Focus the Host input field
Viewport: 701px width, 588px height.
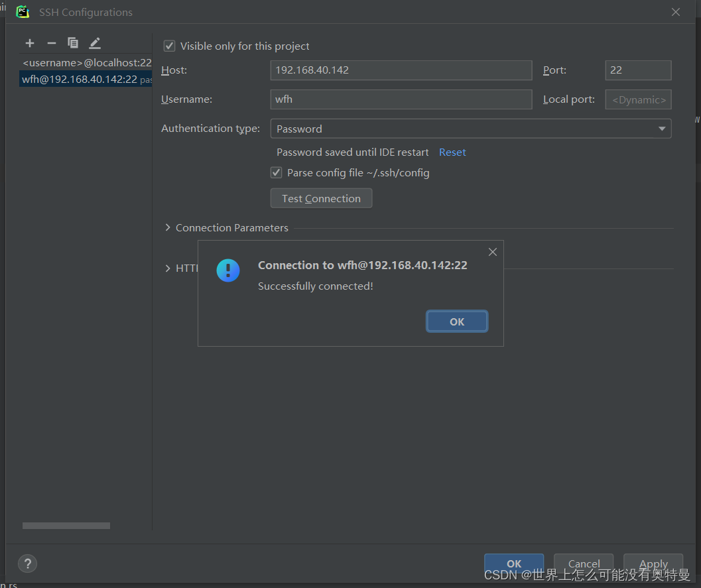pos(401,70)
